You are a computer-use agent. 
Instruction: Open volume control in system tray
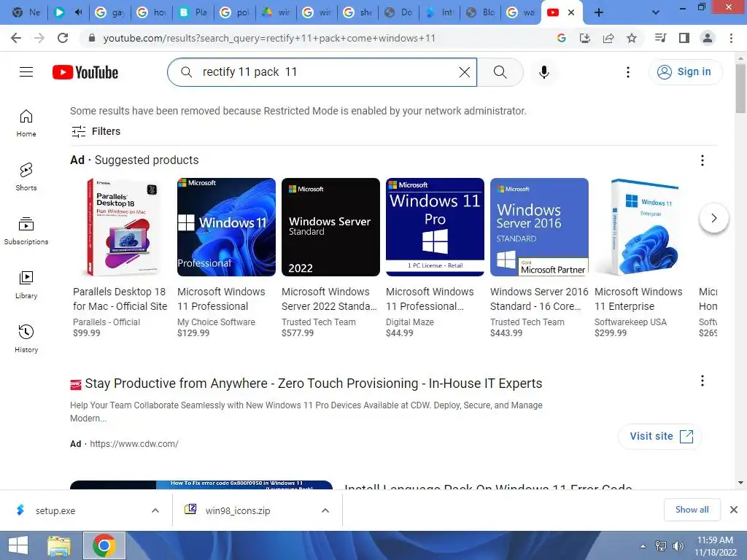(x=678, y=546)
